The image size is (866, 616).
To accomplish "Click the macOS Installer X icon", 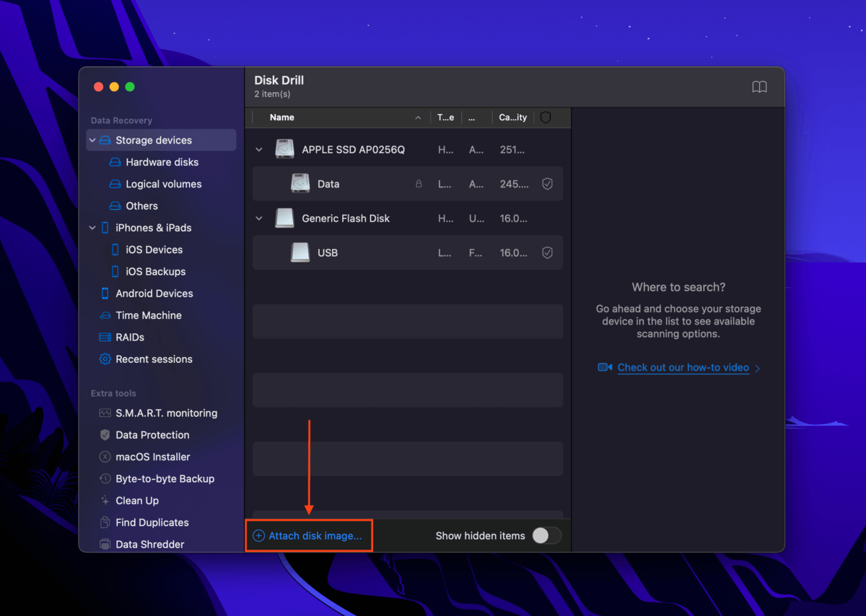I will pyautogui.click(x=105, y=457).
